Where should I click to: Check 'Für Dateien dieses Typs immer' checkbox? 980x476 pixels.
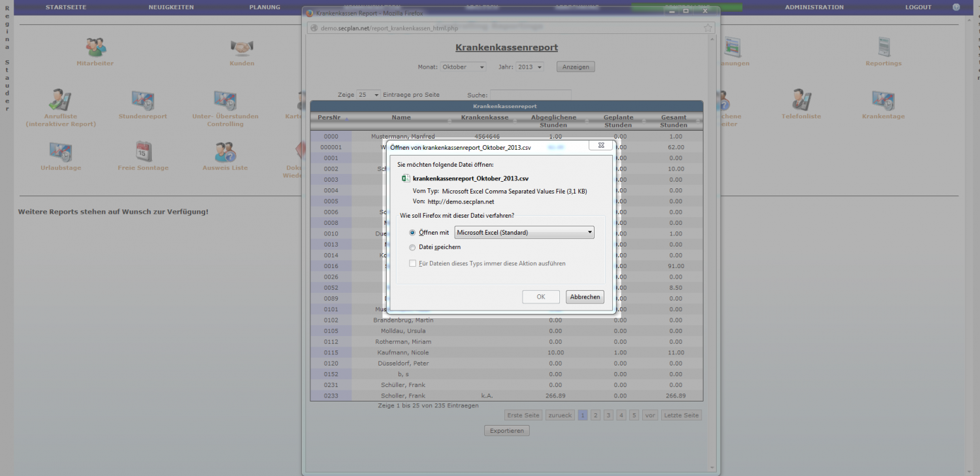coord(412,263)
